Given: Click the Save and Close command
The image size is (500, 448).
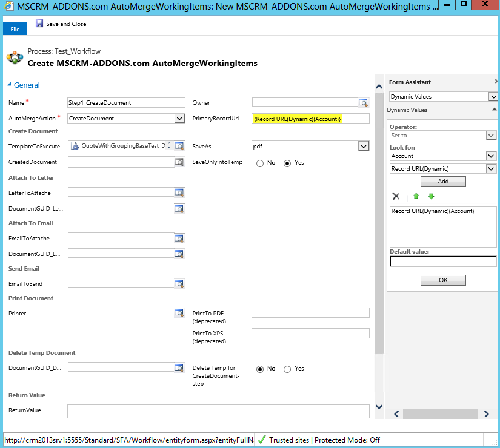Looking at the screenshot, I should (61, 24).
